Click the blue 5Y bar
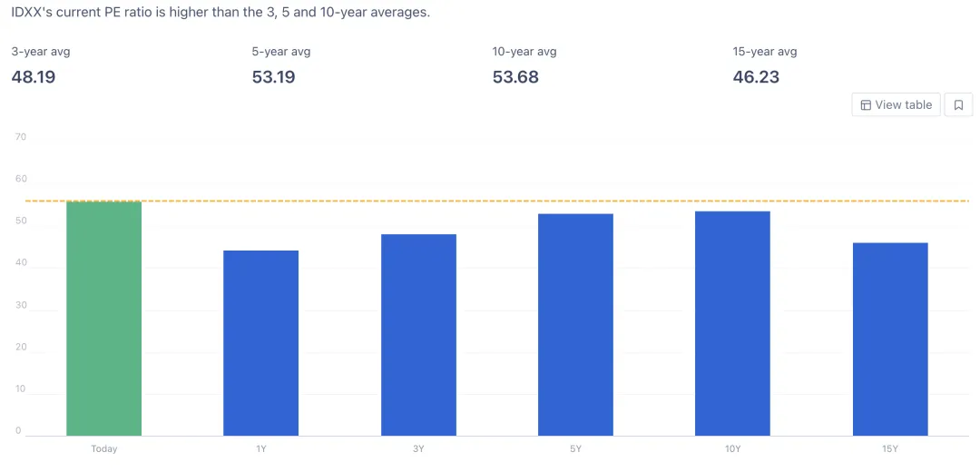Screen dimensions: 980x472 (575, 325)
